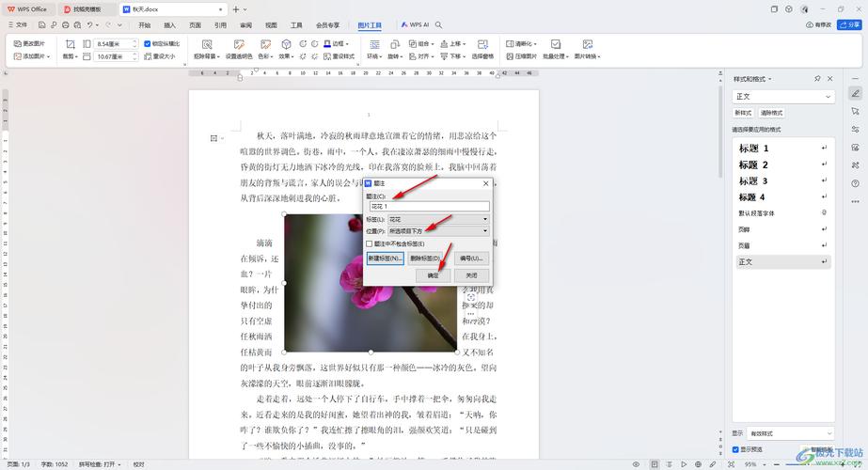Click the picture height field 8.54厘米
The width and height of the screenshot is (868, 470).
tap(116, 44)
